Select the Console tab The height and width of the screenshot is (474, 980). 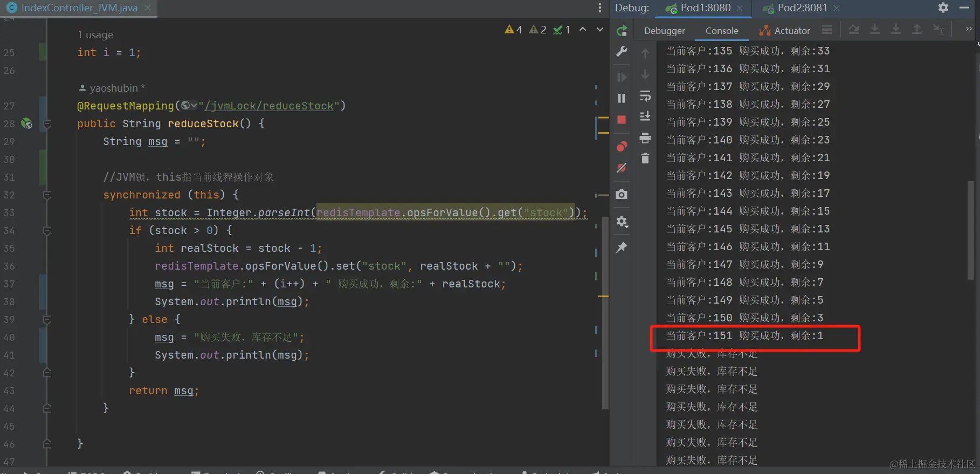tap(722, 31)
